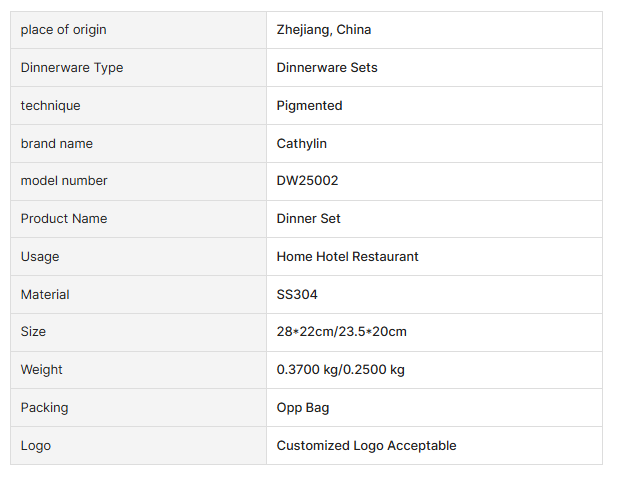Click the 'model number' label cell
Viewport: 617px width, 477px height.
[x=64, y=181]
